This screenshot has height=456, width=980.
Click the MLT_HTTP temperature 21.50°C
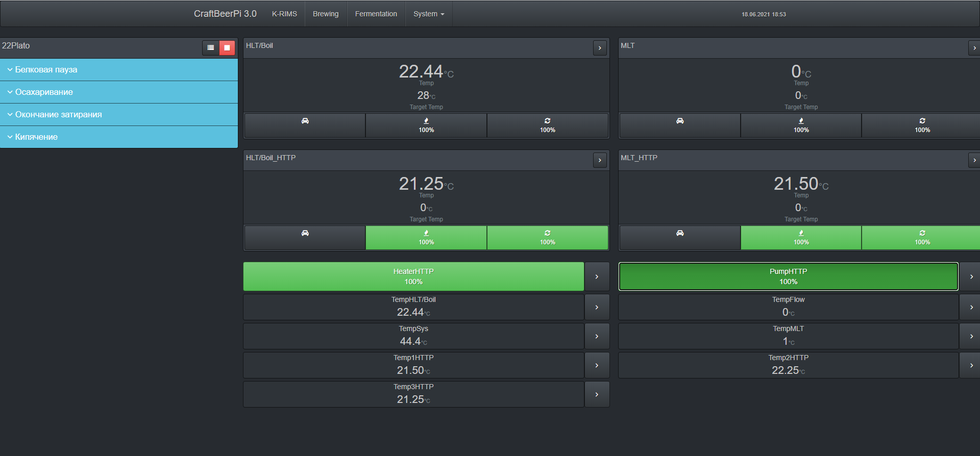pos(801,184)
